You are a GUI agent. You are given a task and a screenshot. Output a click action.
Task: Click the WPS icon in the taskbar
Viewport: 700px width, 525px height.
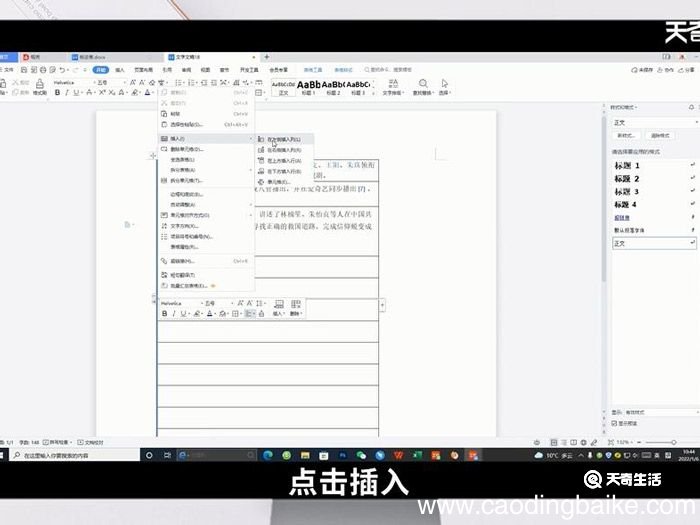tap(399, 455)
